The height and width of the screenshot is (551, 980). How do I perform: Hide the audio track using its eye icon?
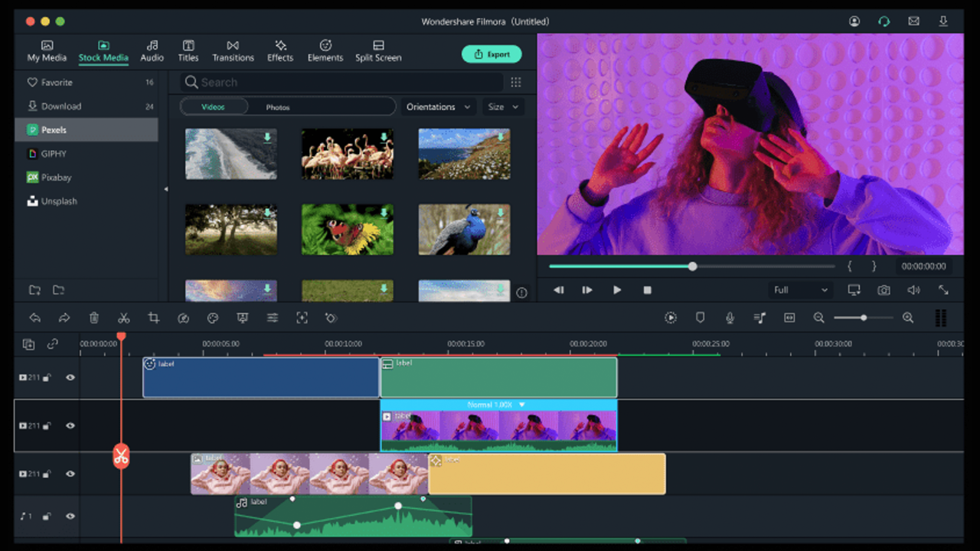tap(70, 517)
